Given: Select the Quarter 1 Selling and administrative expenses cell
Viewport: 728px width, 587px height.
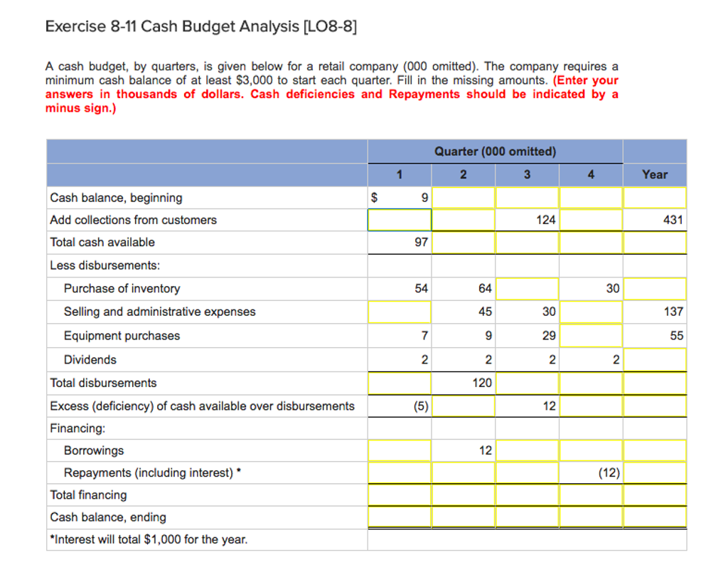Looking at the screenshot, I should (x=399, y=312).
